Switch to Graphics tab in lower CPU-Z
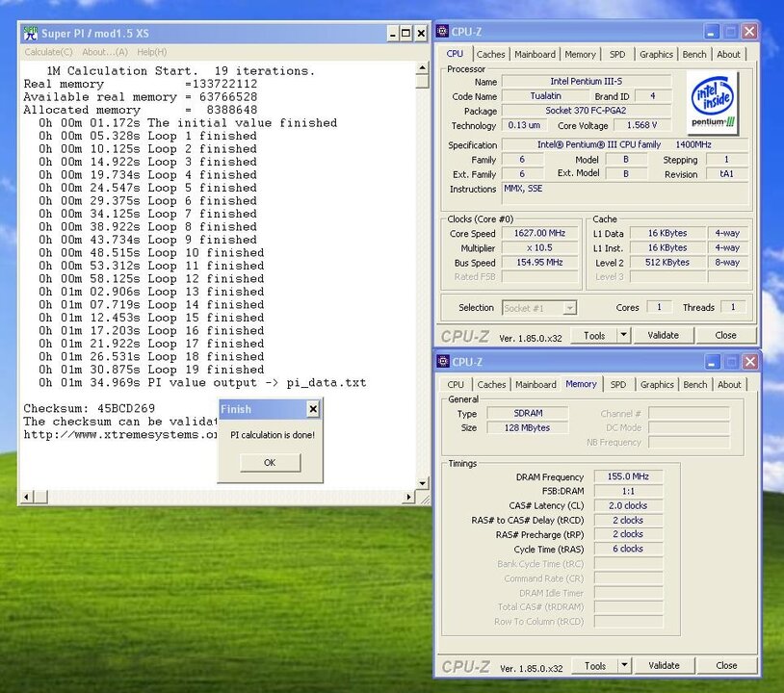The width and height of the screenshot is (784, 693). (x=657, y=385)
